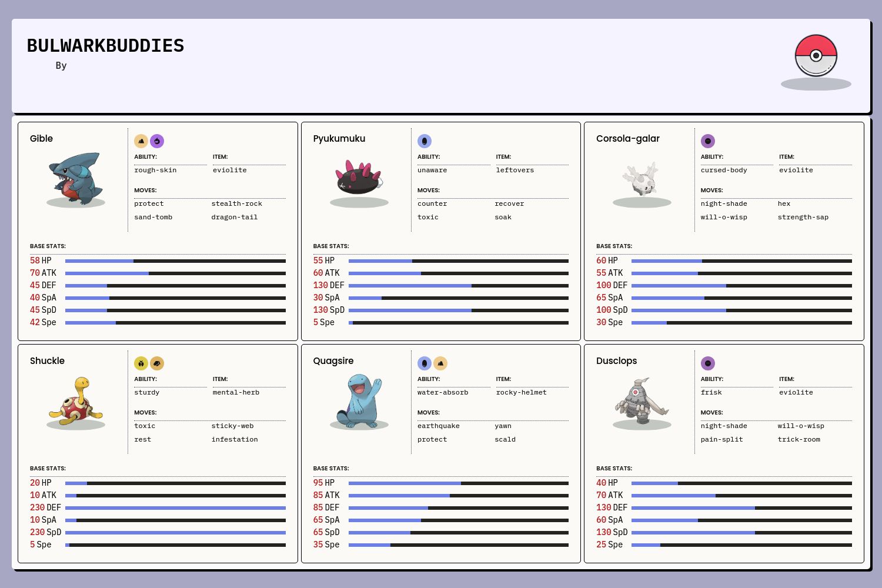
Task: Select the Gible sprite image
Action: click(x=76, y=178)
